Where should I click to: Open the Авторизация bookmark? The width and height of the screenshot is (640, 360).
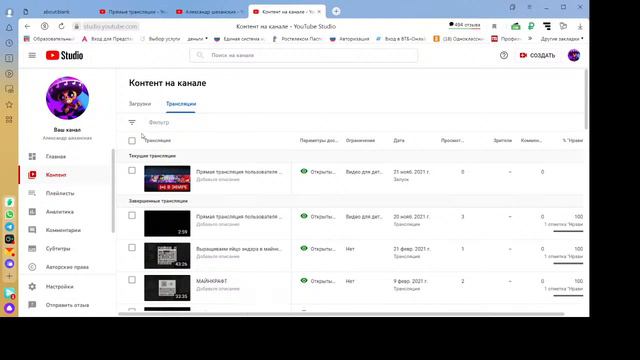(x=349, y=39)
